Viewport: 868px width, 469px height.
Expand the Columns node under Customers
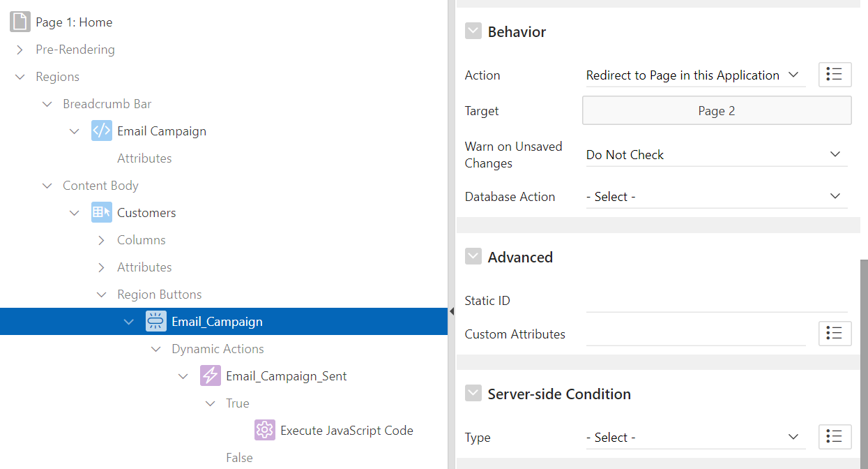102,240
